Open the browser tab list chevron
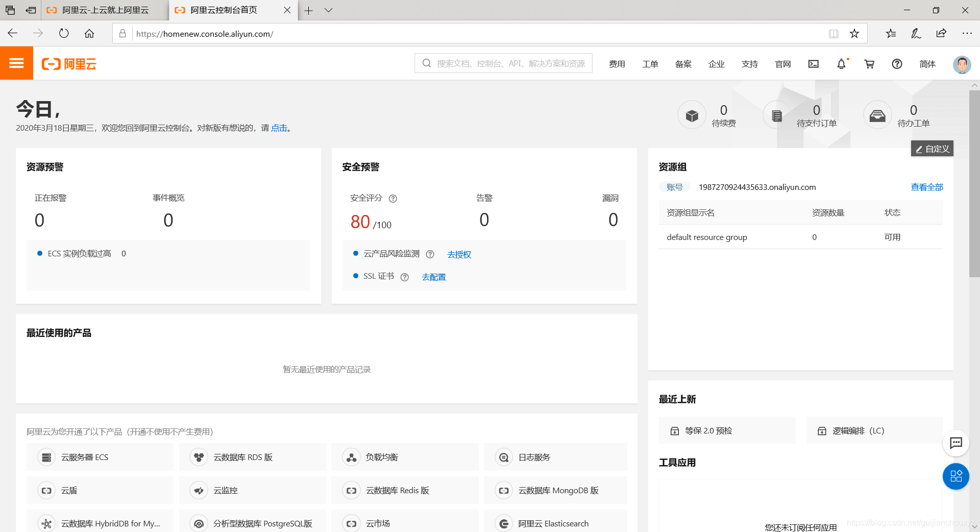The height and width of the screenshot is (532, 980). pyautogui.click(x=328, y=10)
